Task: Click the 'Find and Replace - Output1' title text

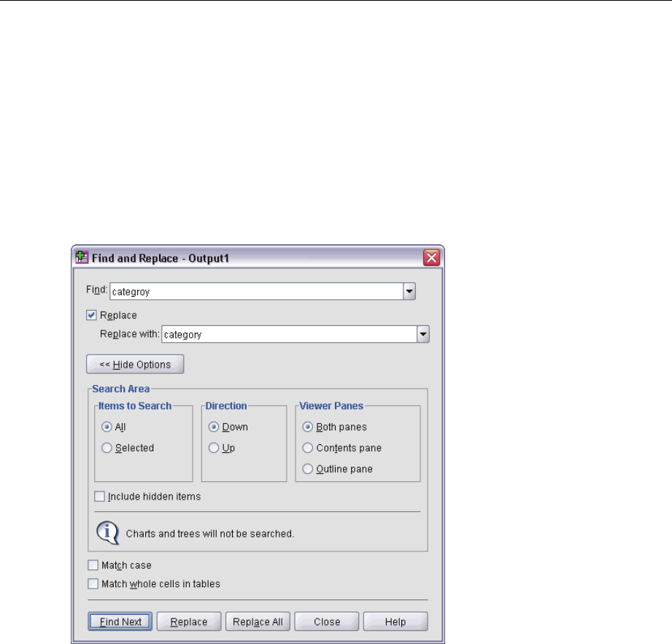Action: pos(161,258)
